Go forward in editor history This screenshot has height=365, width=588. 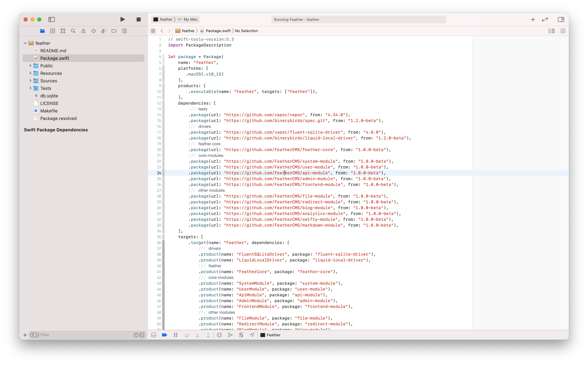170,31
